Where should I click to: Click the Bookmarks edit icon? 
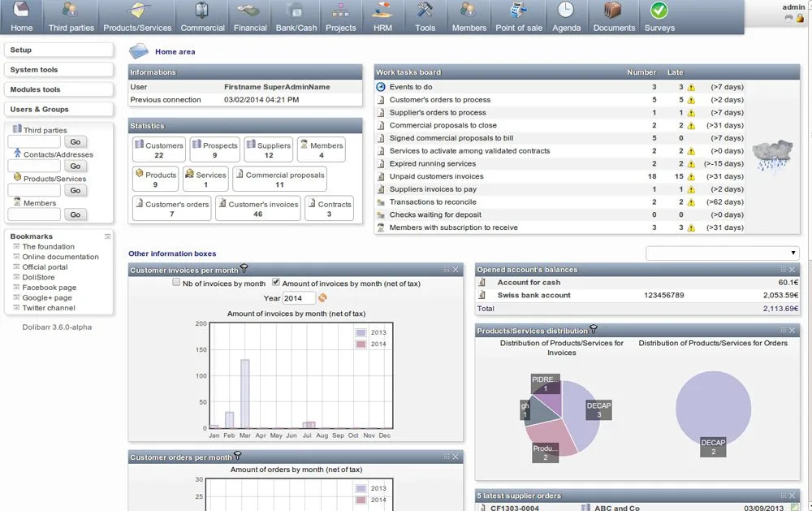108,236
